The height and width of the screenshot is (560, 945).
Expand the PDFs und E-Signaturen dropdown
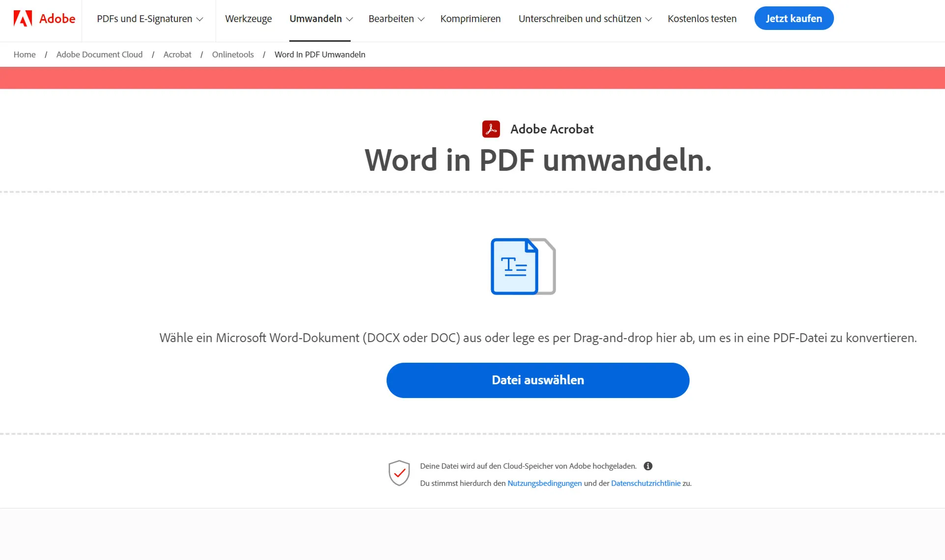coord(150,19)
